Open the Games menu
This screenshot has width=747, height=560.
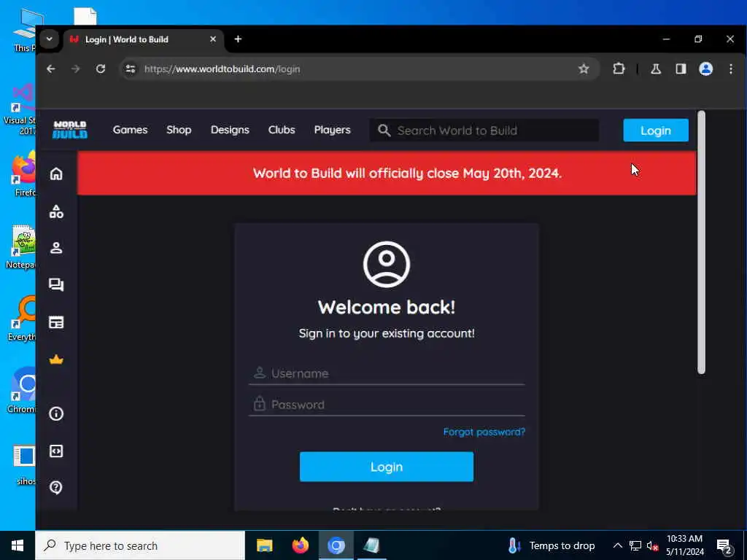(130, 130)
